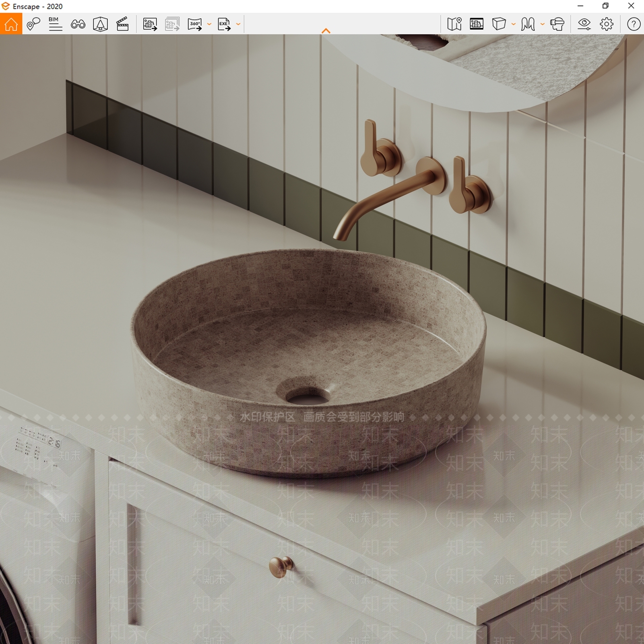Image resolution: width=644 pixels, height=644 pixels.
Task: Toggle VR headset mode
Action: point(557,24)
